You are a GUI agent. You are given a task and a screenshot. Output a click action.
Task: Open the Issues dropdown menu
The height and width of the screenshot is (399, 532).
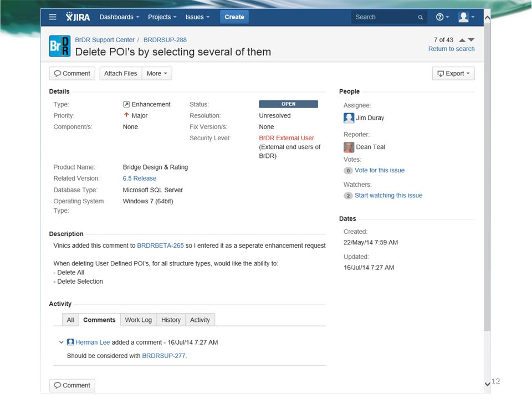(197, 17)
